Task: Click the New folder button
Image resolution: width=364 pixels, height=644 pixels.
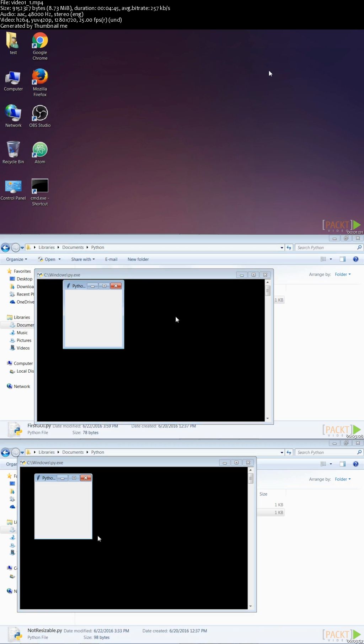Action: [x=138, y=259]
